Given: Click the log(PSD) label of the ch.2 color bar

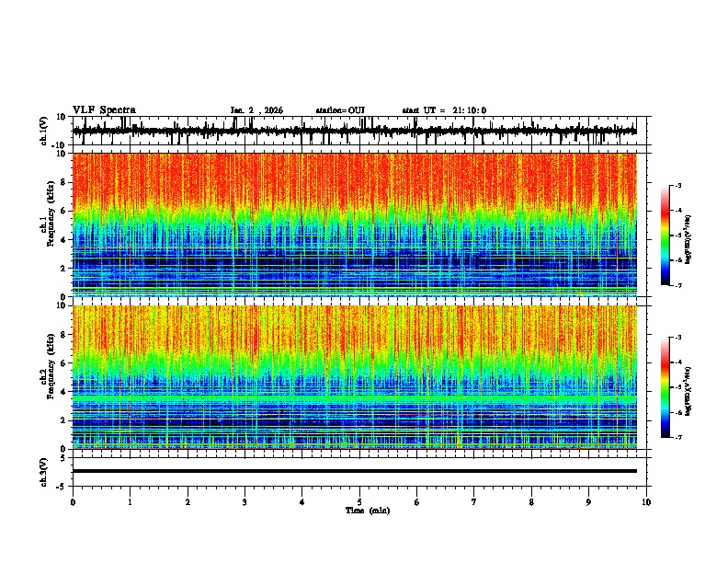Looking at the screenshot, I should 688,392.
